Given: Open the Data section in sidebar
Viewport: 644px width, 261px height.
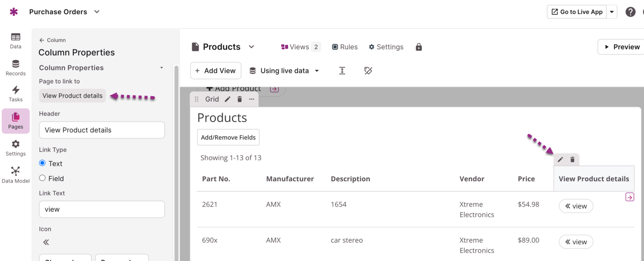Looking at the screenshot, I should (x=15, y=41).
